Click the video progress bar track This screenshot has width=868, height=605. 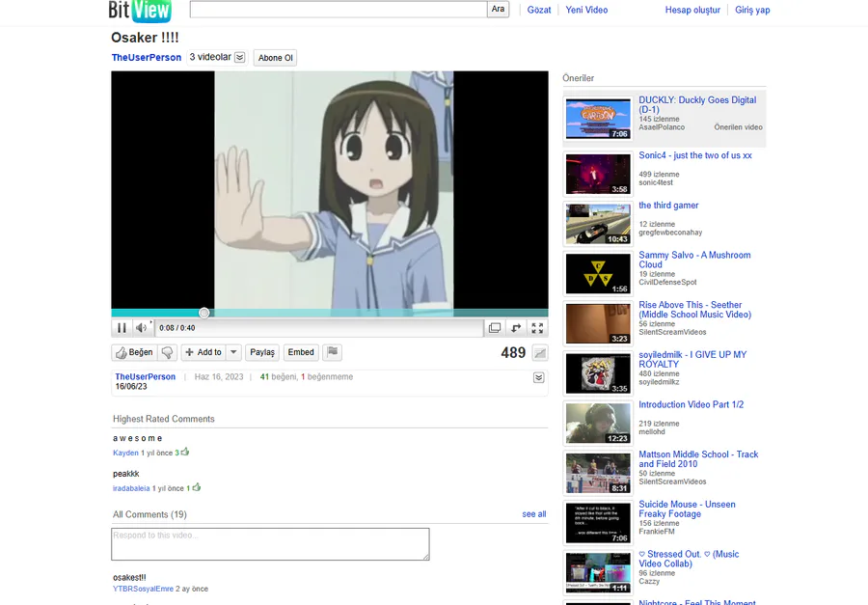(330, 313)
